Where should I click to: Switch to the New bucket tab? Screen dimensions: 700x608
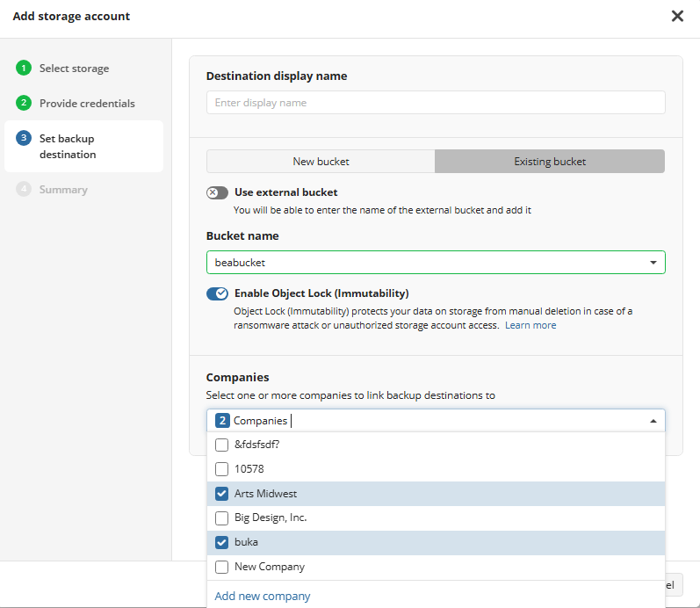coord(321,162)
